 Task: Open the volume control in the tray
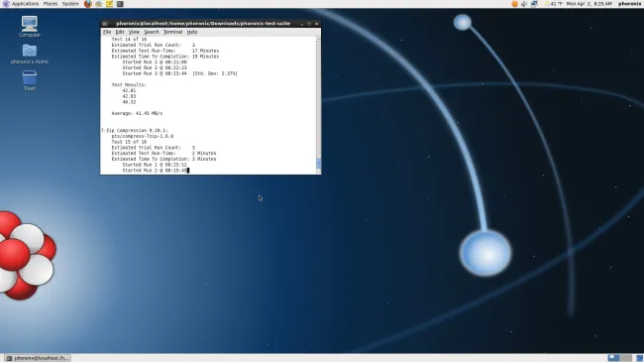tap(524, 4)
